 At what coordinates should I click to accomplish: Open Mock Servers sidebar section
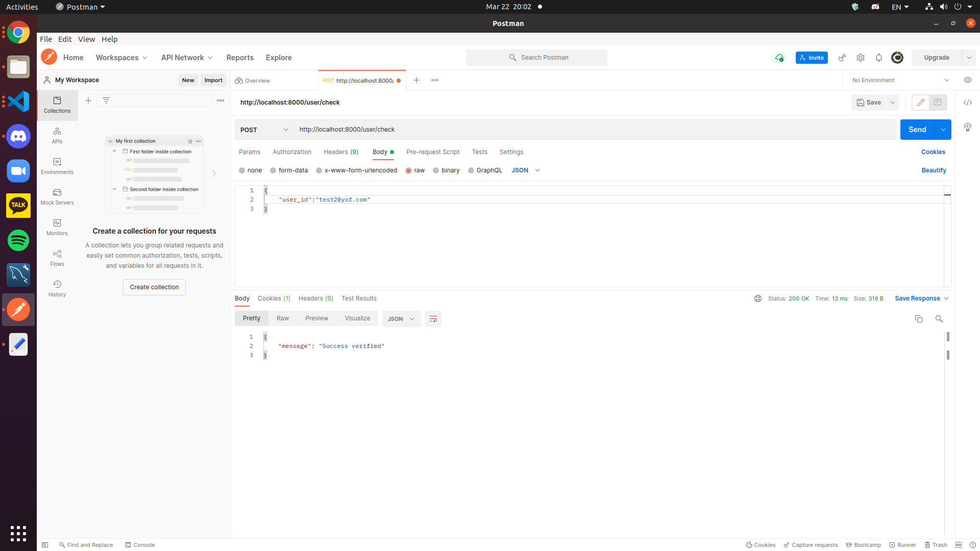57,197
